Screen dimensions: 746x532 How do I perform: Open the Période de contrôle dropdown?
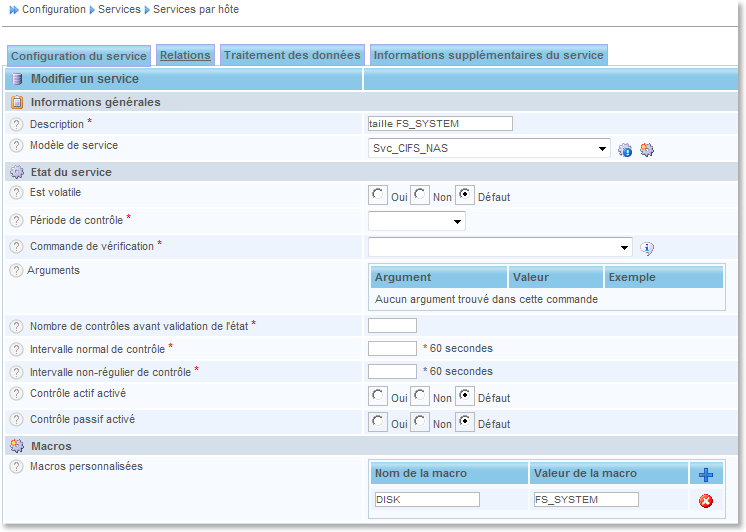click(x=416, y=221)
